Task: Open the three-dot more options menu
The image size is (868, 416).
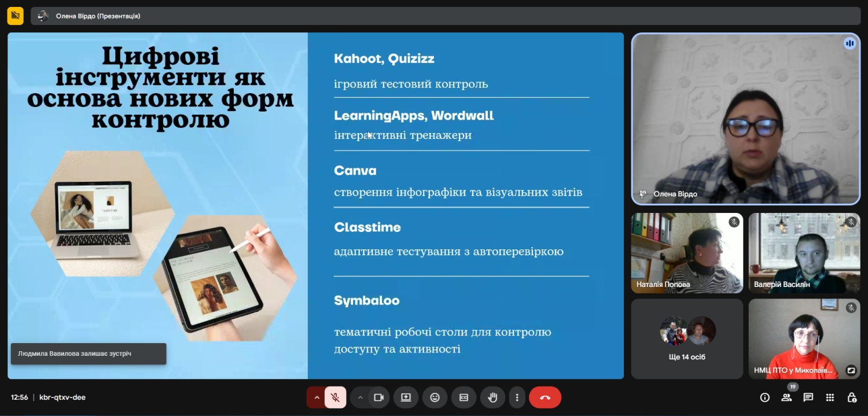Action: pos(517,397)
